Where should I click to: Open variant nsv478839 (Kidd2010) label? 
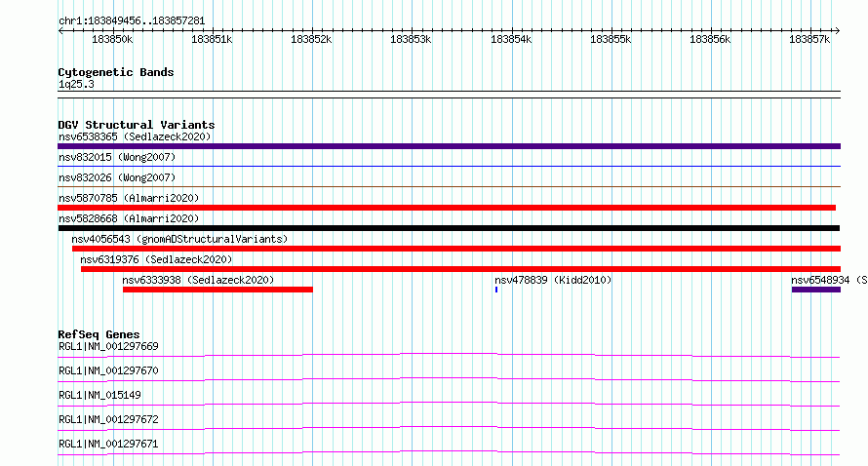(553, 280)
